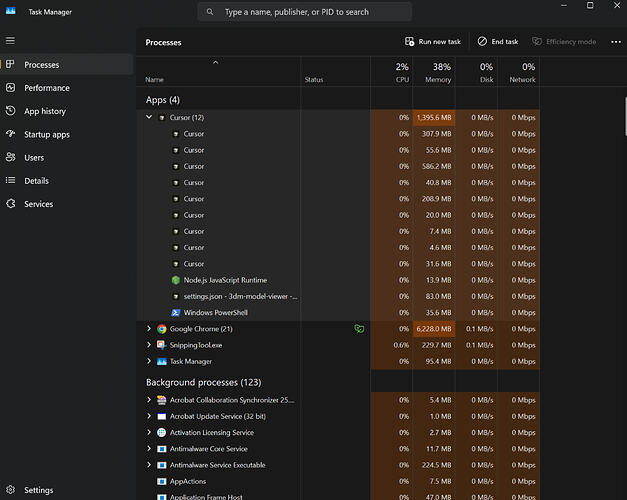The image size is (627, 500).
Task: Open the Services page
Action: tap(67, 204)
